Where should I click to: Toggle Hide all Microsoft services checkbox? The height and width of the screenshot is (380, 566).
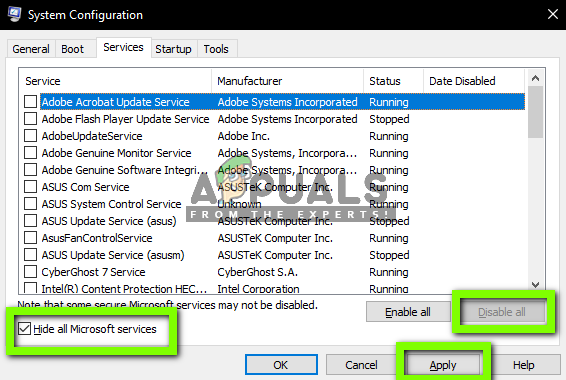pyautogui.click(x=24, y=329)
